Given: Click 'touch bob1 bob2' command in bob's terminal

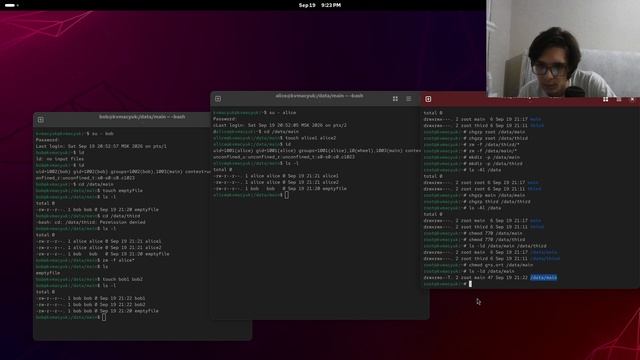Looking at the screenshot, I should (x=122, y=279).
